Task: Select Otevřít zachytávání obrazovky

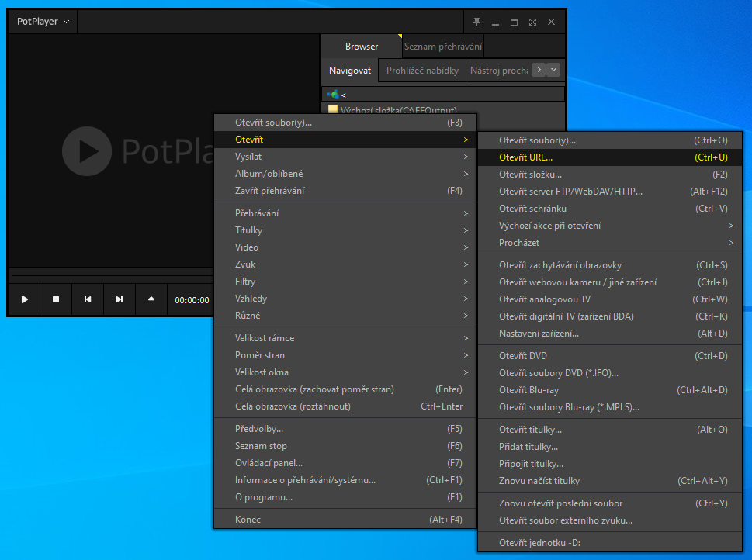Action: coord(610,265)
